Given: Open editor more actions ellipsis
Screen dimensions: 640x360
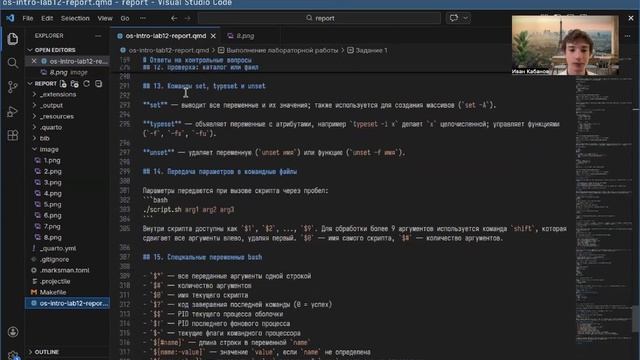Looking at the screenshot, I should pyautogui.click(x=627, y=36).
